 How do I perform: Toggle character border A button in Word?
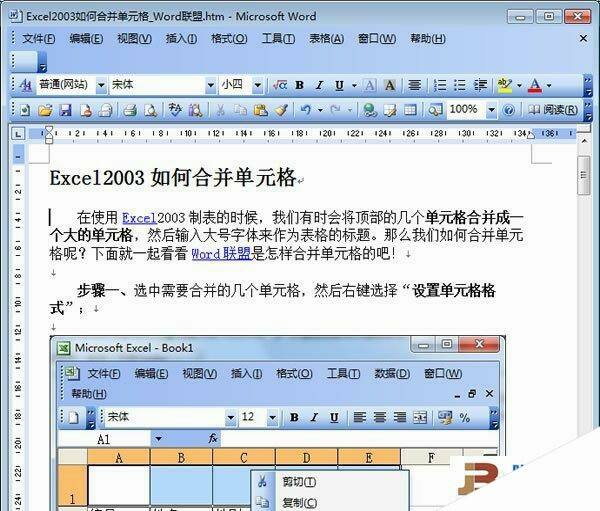(x=369, y=85)
